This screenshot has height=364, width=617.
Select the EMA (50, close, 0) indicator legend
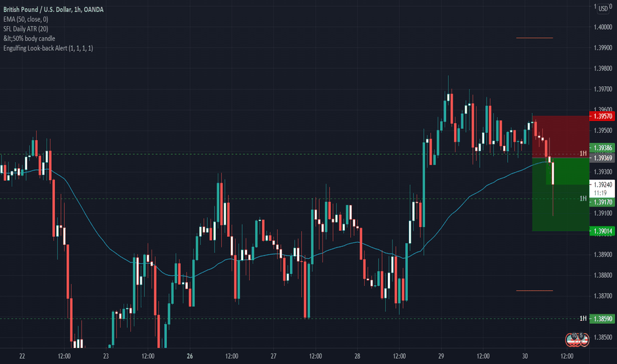point(26,19)
